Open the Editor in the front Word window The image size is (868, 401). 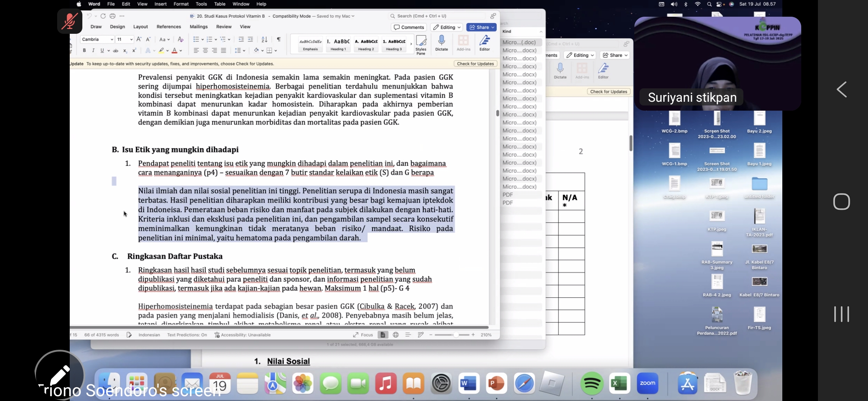pos(485,43)
